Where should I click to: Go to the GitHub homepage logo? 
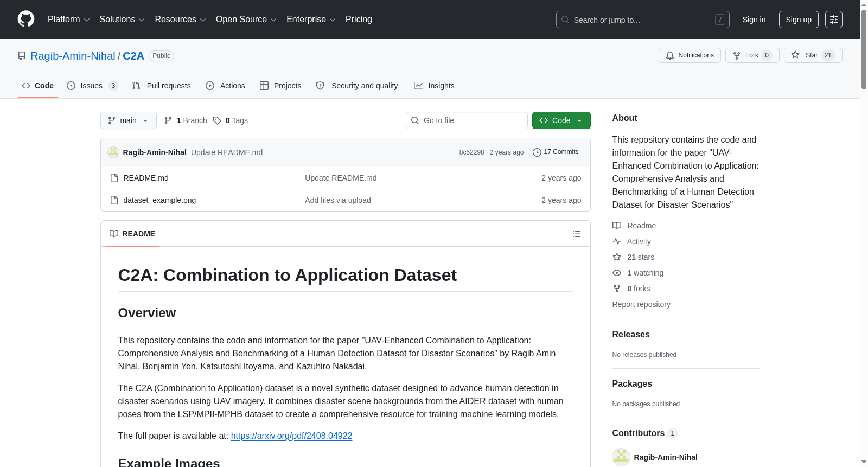26,20
